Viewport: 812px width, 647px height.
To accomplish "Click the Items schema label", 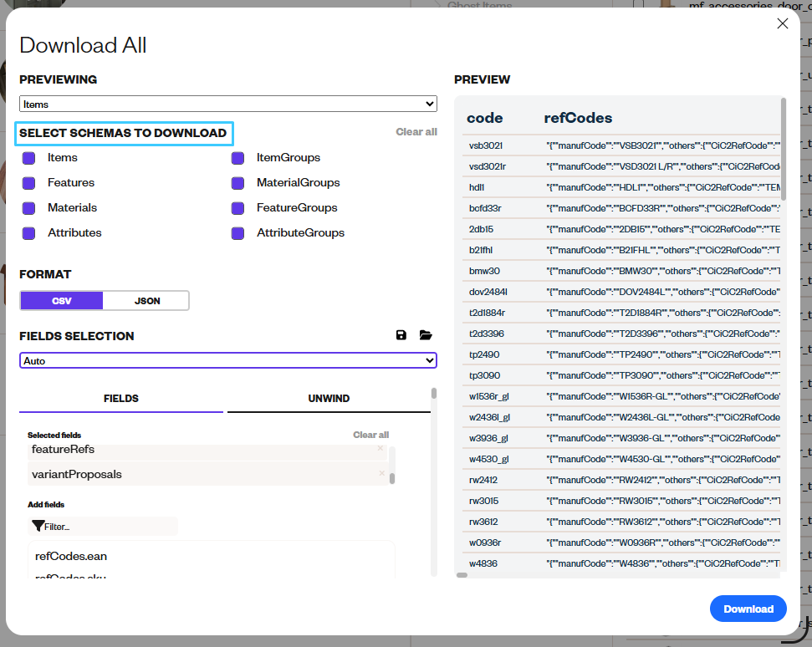I will pos(63,157).
